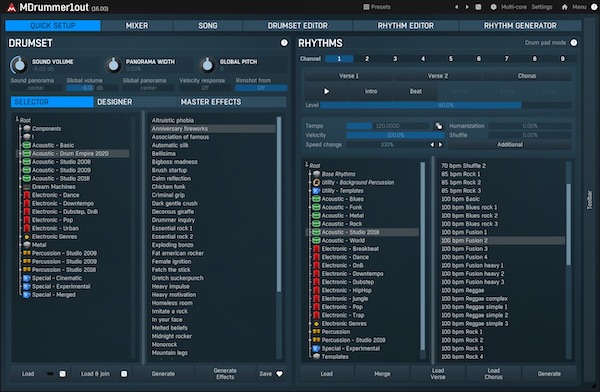600x392 pixels.
Task: Open the Presets menu
Action: 377,7
